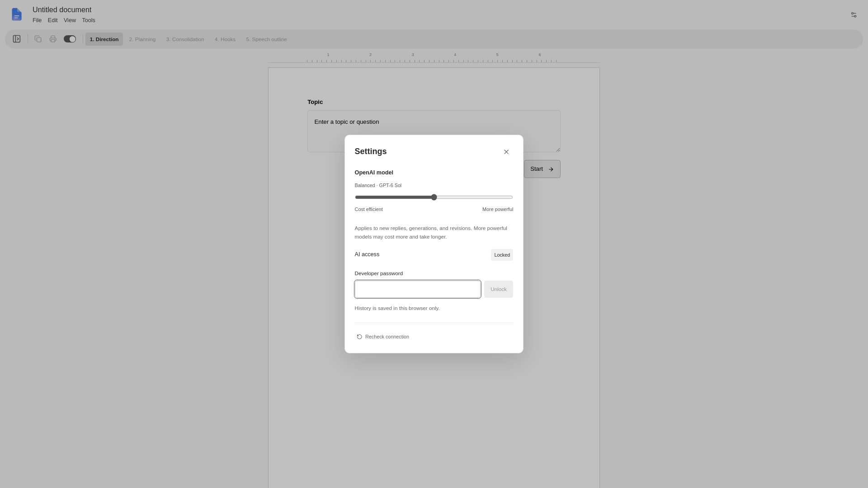Switch to the 3. Consolidation tab
868x488 pixels.
pyautogui.click(x=185, y=39)
